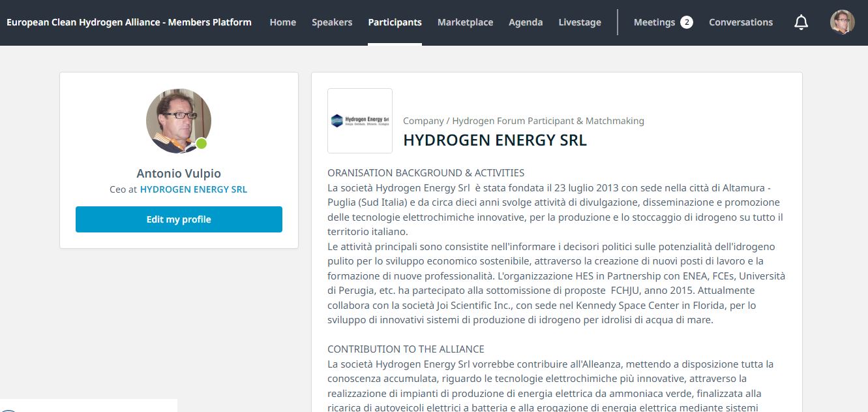Click the Meetings badge showing 2
868x412 pixels.
(x=686, y=22)
